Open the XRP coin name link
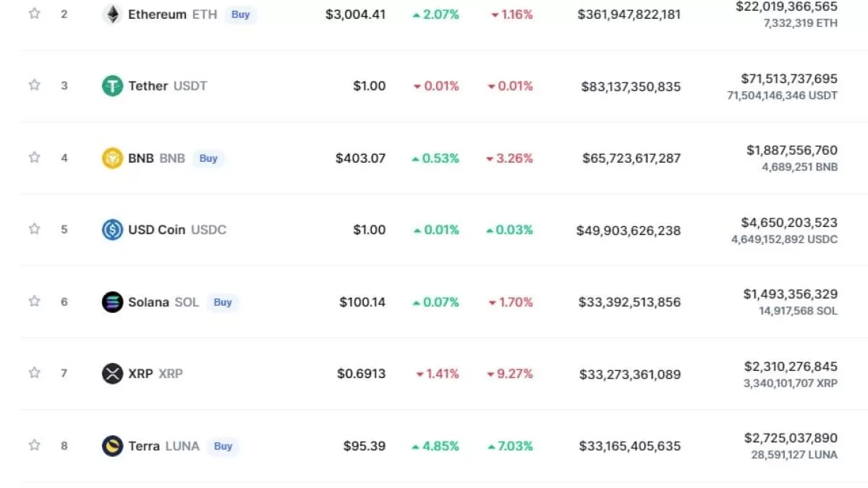This screenshot has height=488, width=868. point(155,374)
